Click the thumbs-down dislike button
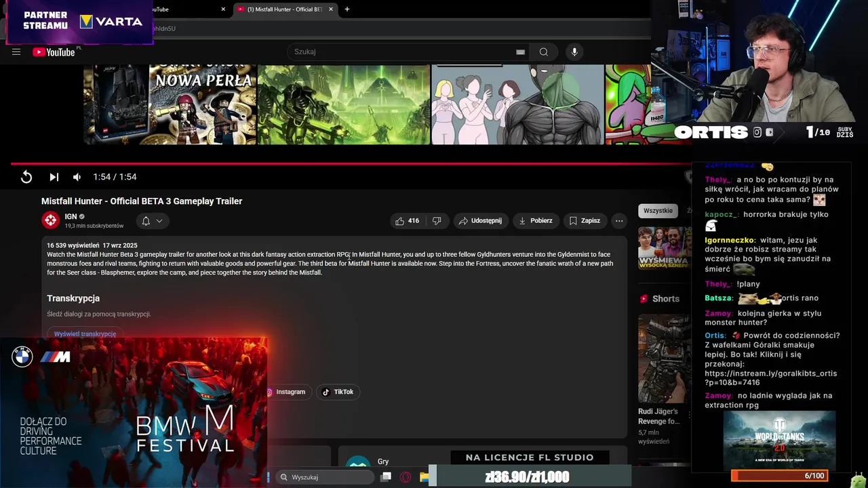The height and width of the screenshot is (488, 868). coord(437,220)
